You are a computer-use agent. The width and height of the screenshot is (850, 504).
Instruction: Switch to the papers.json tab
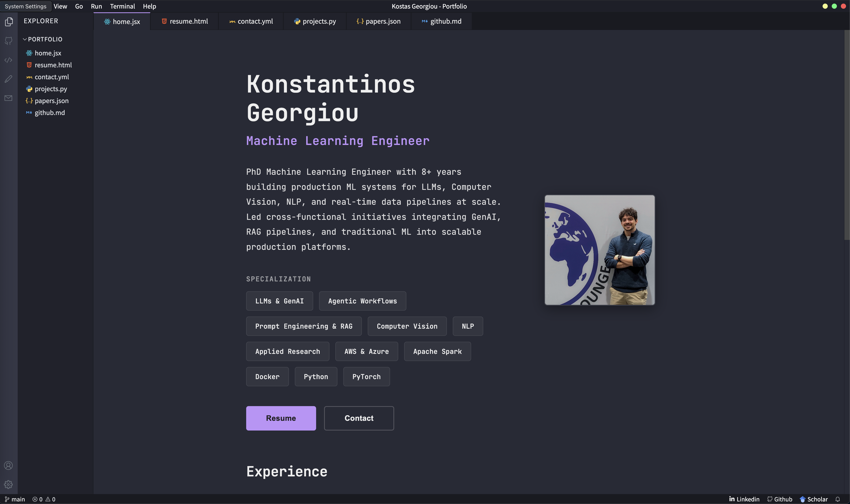point(379,21)
